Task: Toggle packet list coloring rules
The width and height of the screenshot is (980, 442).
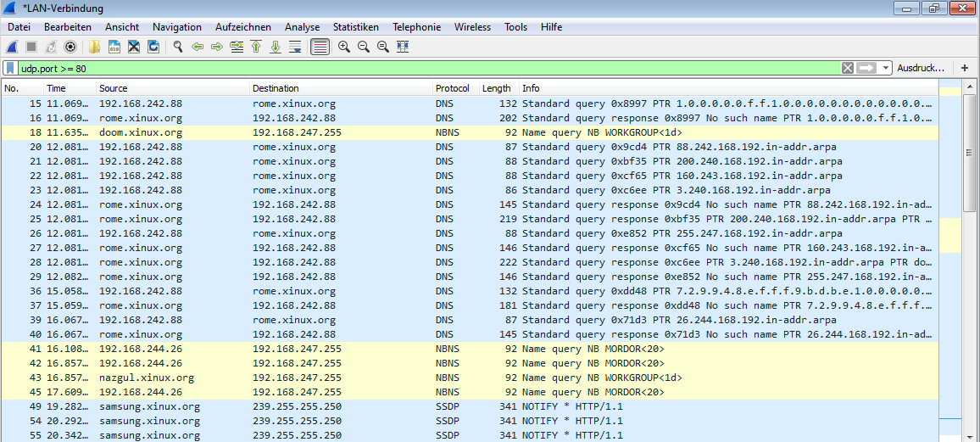Action: click(320, 47)
